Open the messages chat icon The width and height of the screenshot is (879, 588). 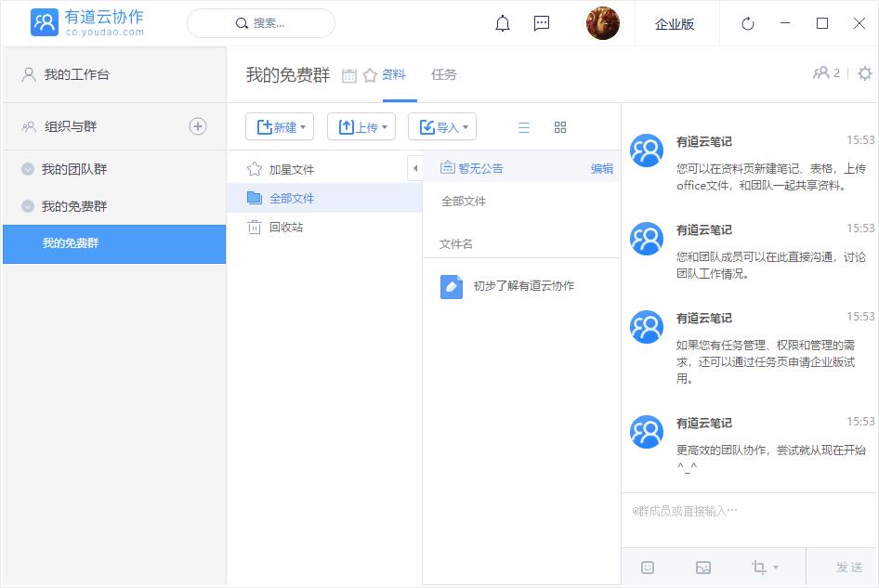(x=542, y=23)
